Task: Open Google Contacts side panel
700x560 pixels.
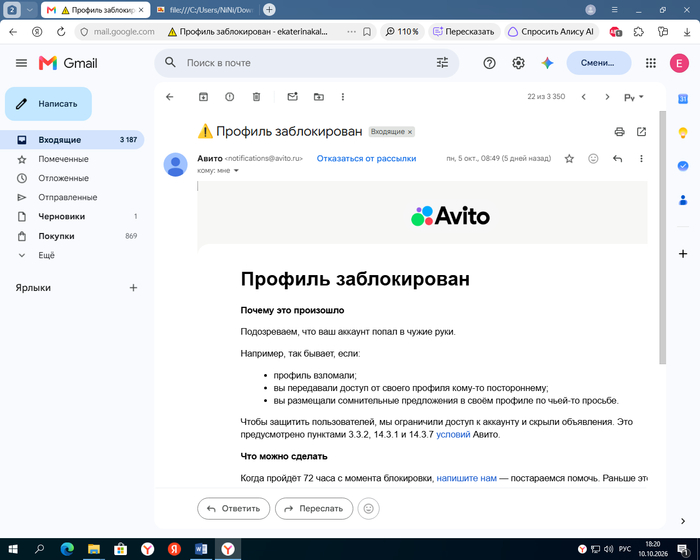Action: [683, 200]
